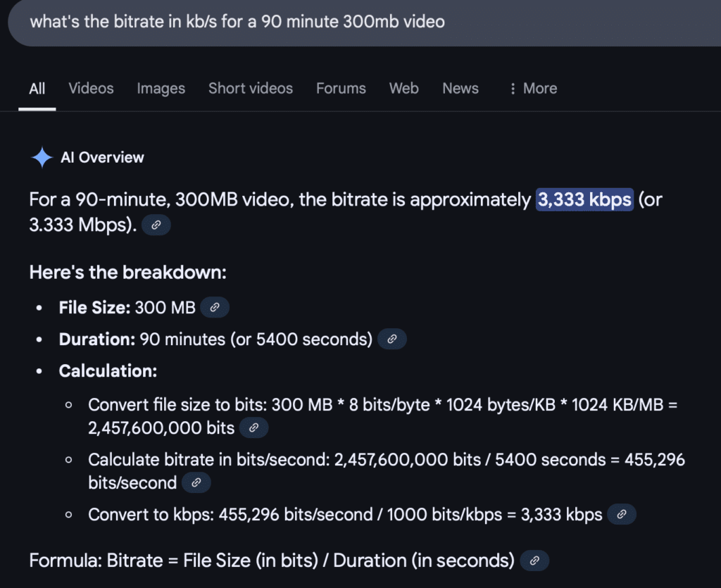Click the Formula line text
Screen dimensions: 721x588
pos(271,561)
